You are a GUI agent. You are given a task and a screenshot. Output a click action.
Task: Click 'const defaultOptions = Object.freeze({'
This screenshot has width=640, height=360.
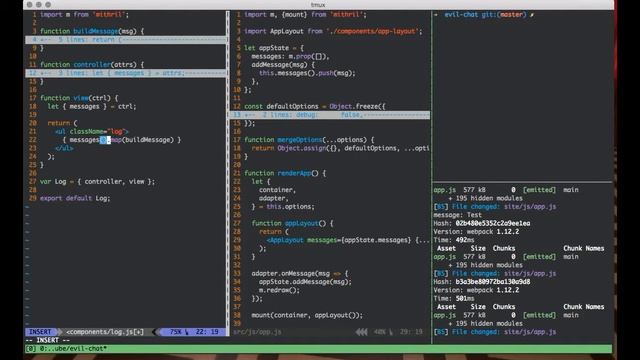click(315, 107)
